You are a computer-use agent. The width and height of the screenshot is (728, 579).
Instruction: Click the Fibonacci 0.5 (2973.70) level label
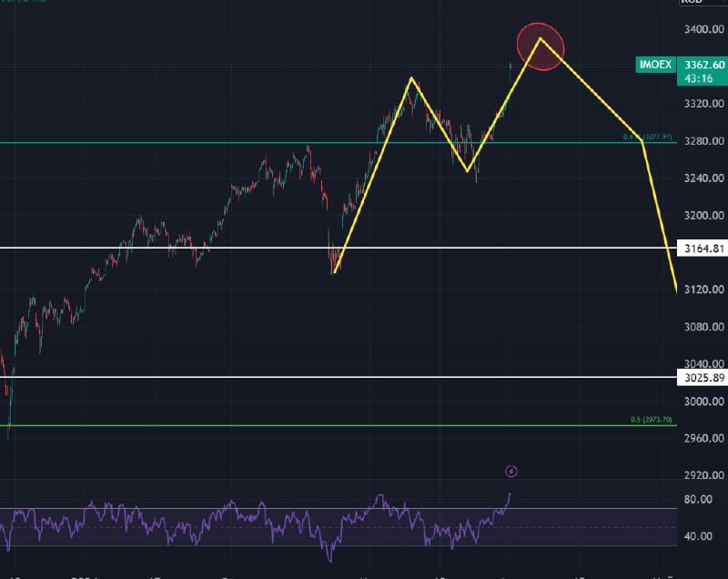pyautogui.click(x=651, y=420)
